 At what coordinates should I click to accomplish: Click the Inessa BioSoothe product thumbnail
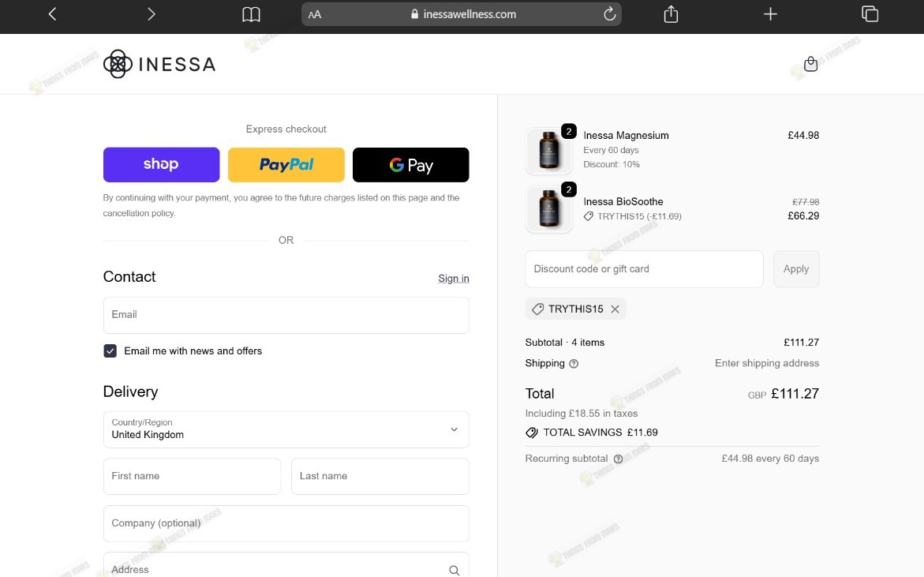coord(548,208)
